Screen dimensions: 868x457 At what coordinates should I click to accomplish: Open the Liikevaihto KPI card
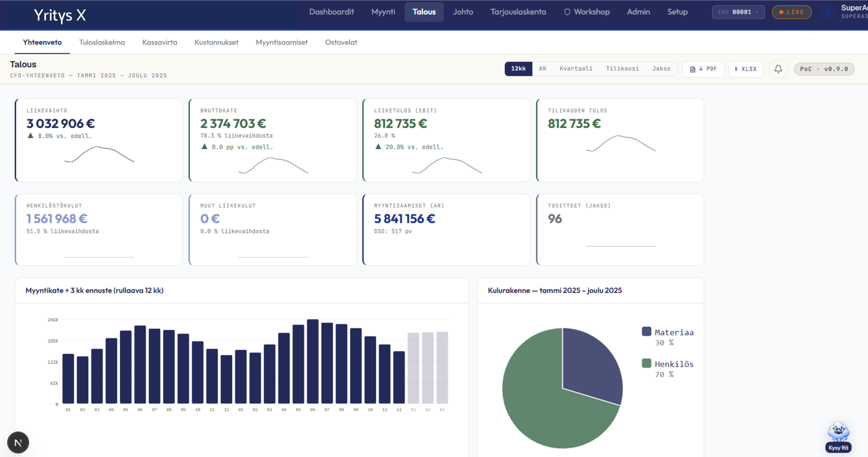[x=99, y=140]
